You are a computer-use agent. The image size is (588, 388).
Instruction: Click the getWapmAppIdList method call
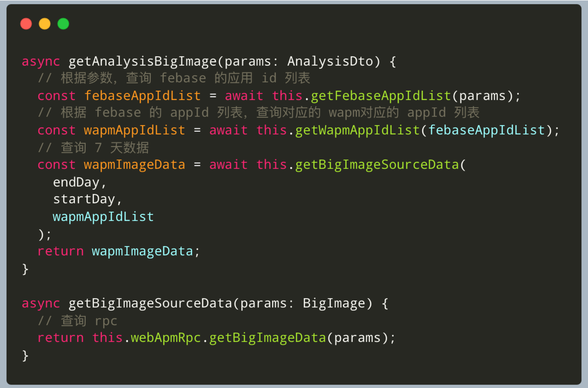click(357, 130)
